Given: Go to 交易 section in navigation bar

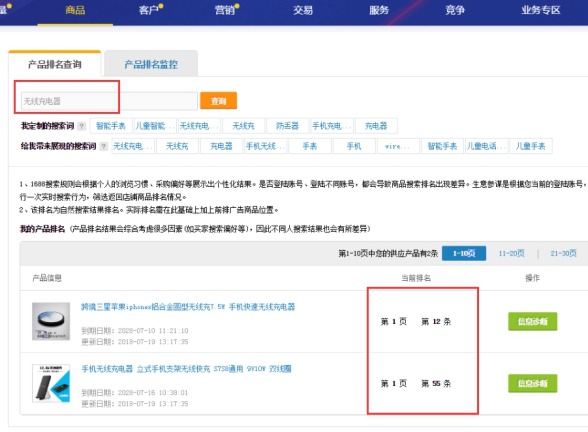Looking at the screenshot, I should coord(303,10).
